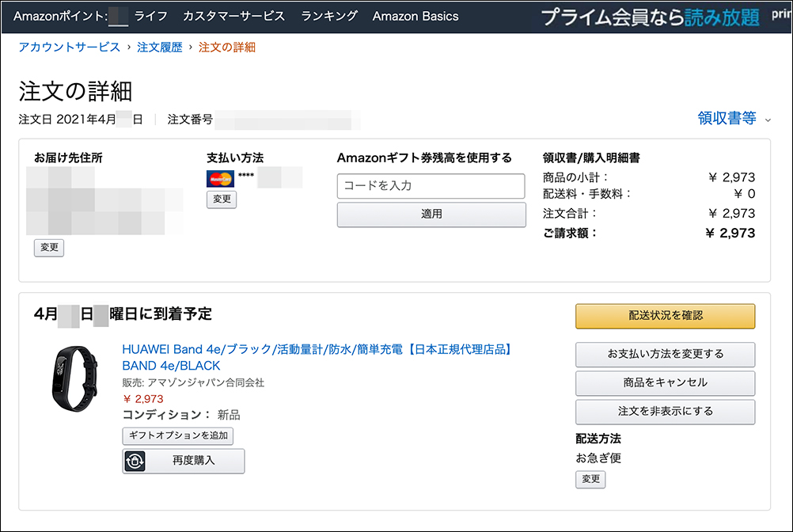793x532 pixels.
Task: Focus the gift card コードを入力 field
Action: click(431, 186)
